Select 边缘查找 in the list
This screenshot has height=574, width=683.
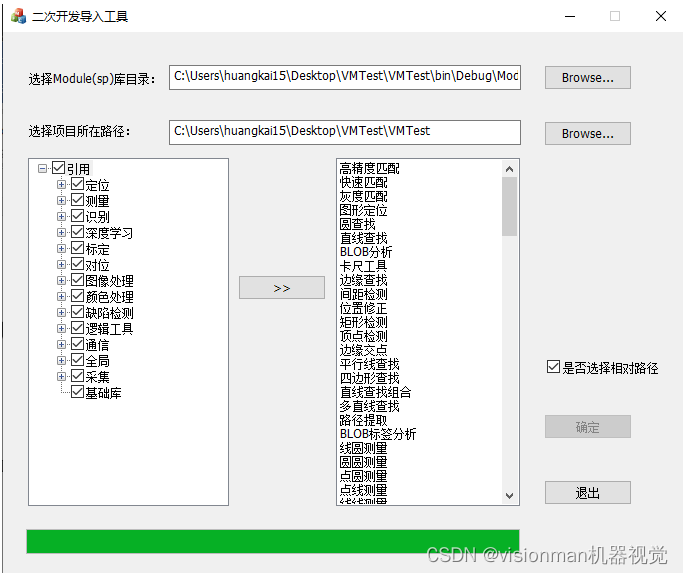pos(363,280)
